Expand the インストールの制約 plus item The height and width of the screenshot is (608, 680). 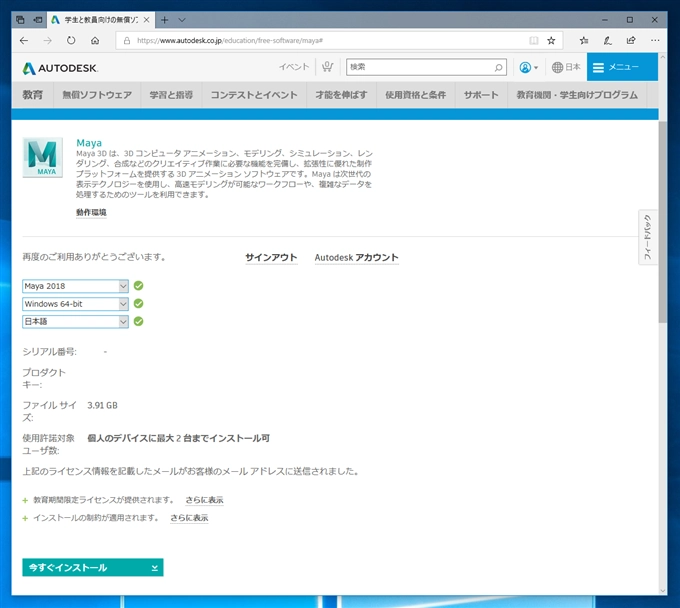25,518
